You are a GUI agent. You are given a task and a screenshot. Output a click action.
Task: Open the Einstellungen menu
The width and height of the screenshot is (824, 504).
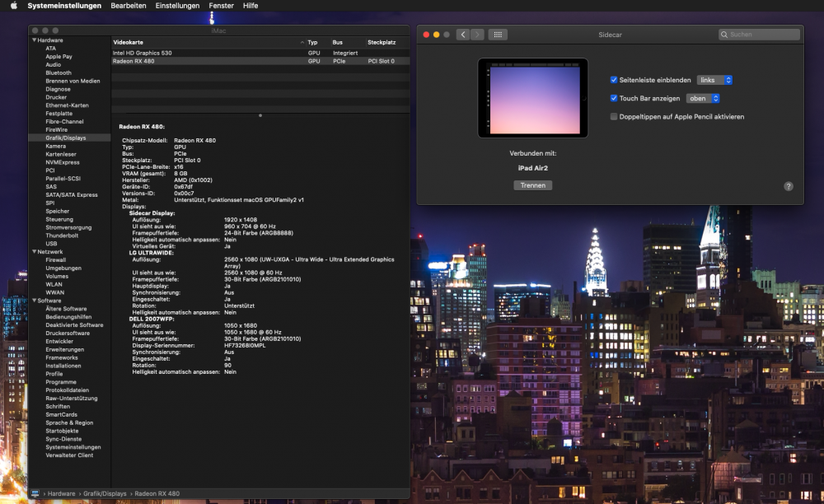pos(177,5)
